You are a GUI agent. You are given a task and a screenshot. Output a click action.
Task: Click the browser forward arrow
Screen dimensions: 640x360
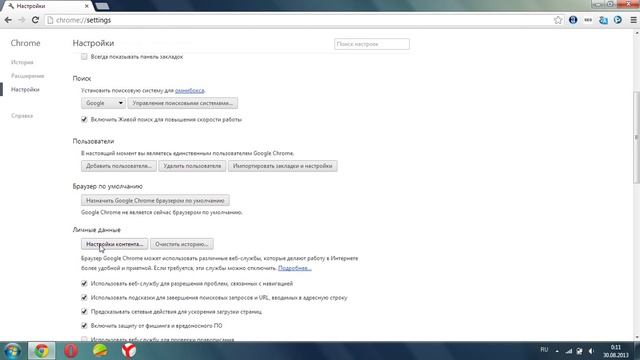(x=22, y=20)
